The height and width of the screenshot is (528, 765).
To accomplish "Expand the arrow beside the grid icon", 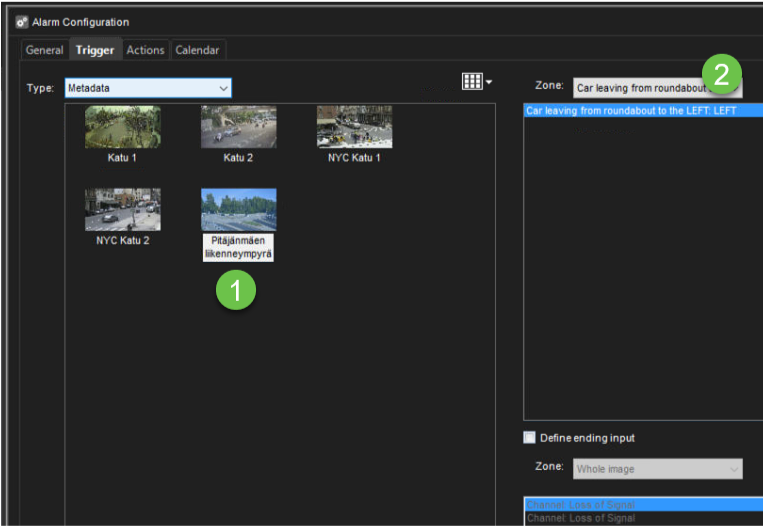I will tap(489, 83).
